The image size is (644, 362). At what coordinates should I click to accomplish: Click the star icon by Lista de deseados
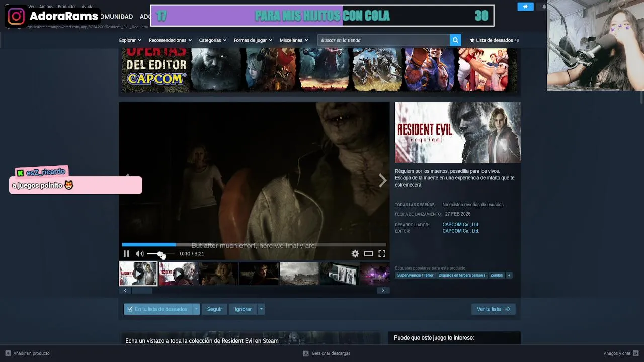[472, 40]
